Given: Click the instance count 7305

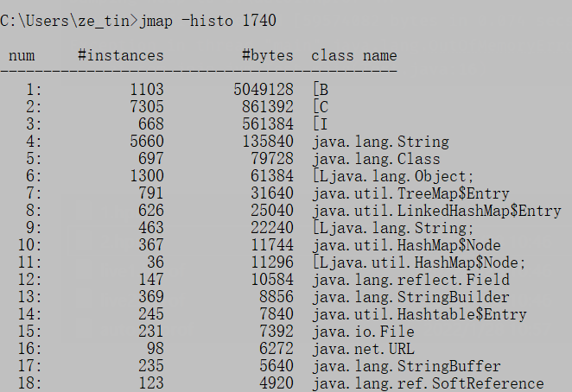Looking at the screenshot, I should 147,107.
